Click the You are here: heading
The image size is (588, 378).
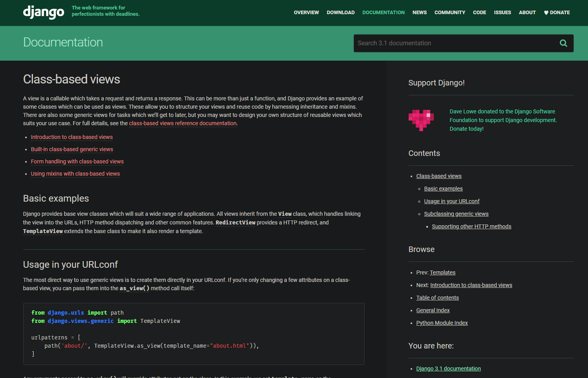[x=431, y=346]
